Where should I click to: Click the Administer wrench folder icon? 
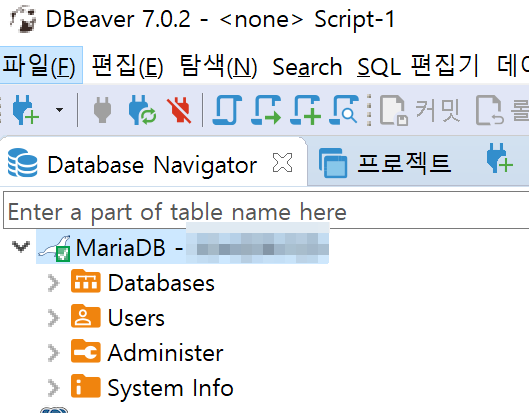click(85, 351)
